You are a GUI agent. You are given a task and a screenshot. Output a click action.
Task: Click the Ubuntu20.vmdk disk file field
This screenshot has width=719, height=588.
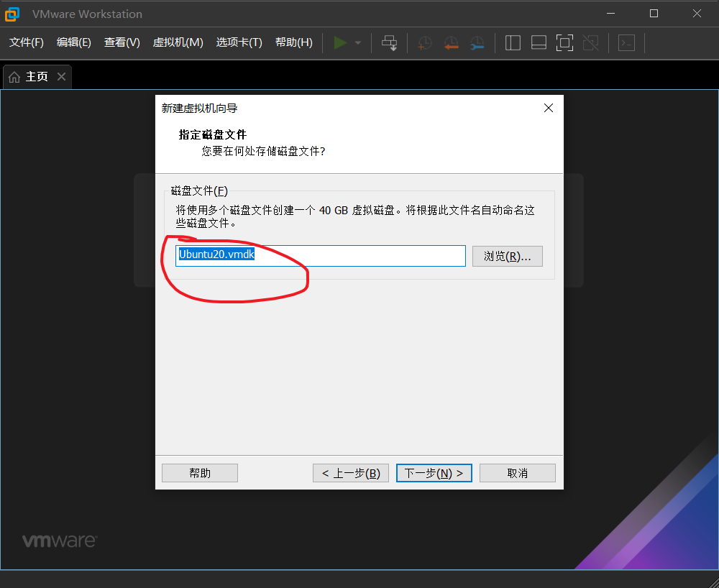[321, 256]
